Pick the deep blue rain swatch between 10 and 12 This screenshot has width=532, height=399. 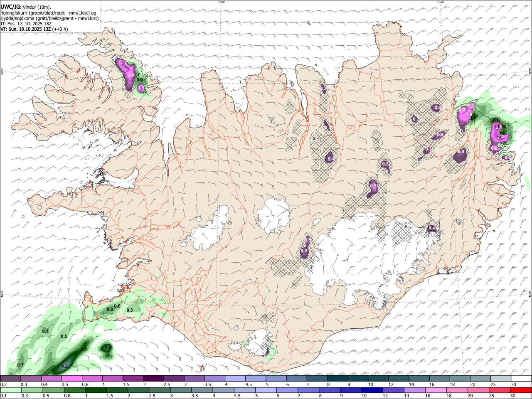[372, 390]
